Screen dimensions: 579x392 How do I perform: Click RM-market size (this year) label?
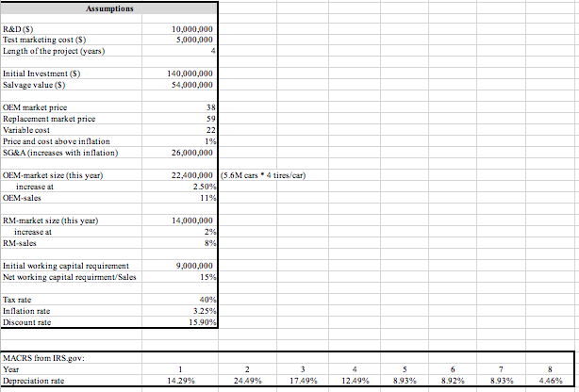click(x=51, y=220)
